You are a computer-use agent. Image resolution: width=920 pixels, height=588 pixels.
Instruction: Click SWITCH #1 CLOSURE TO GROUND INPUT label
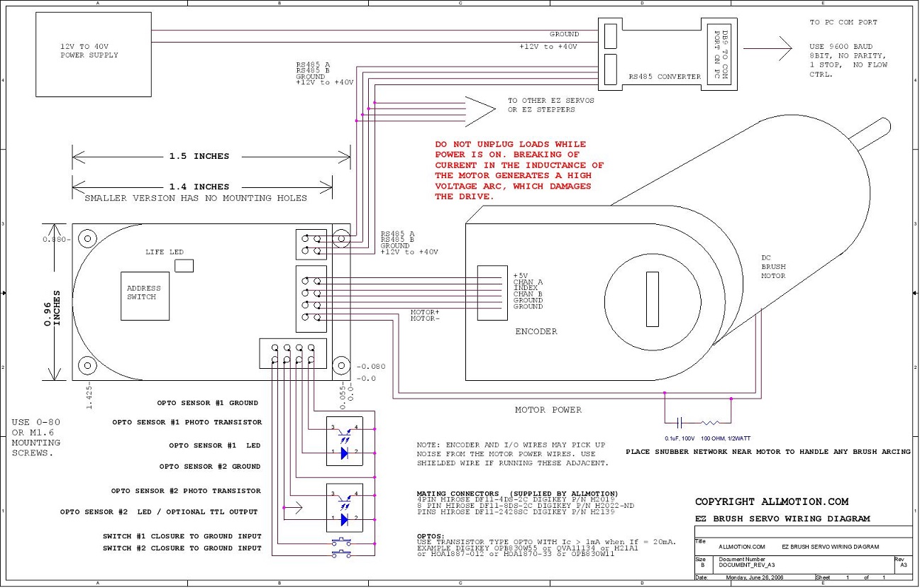182,537
